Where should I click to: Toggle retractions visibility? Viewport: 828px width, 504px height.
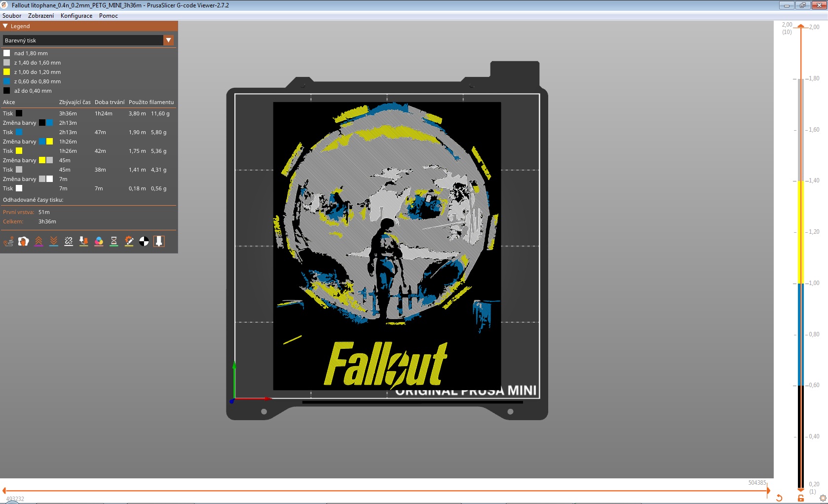(x=38, y=242)
